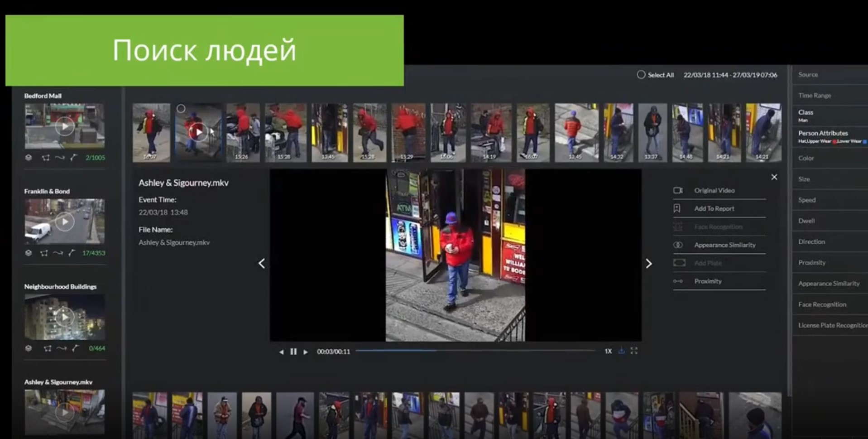Play the Neighbourhood Buildings camera thumbnail
The width and height of the screenshot is (868, 439).
(x=65, y=317)
